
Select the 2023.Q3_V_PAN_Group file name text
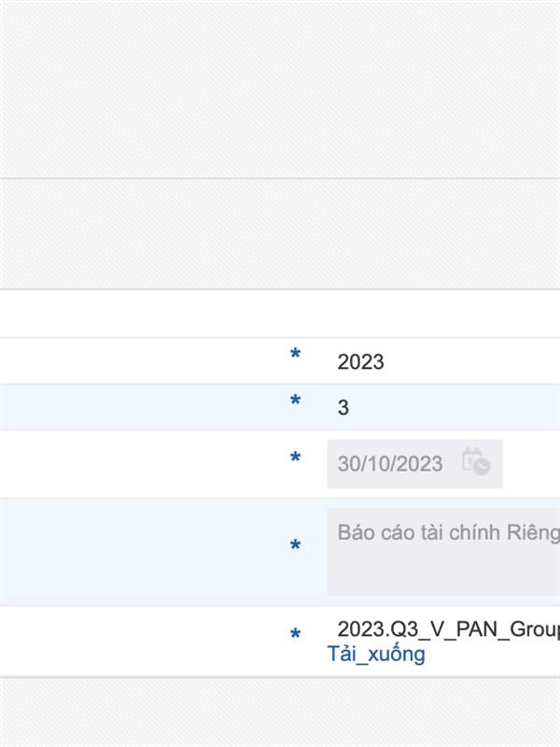click(x=449, y=628)
